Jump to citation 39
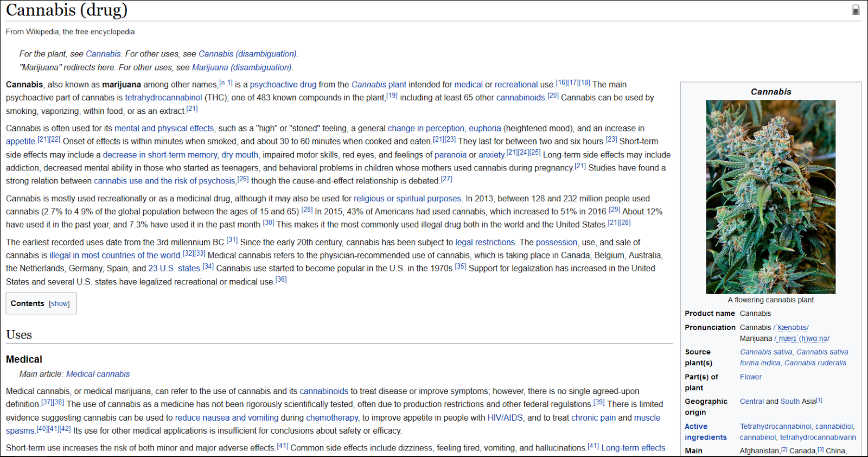Image resolution: width=868 pixels, height=457 pixels. click(599, 402)
